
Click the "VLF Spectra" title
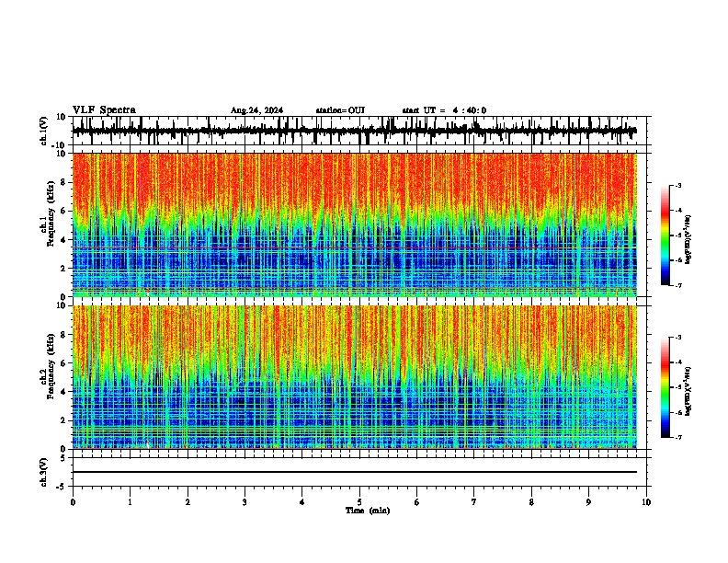tap(104, 110)
